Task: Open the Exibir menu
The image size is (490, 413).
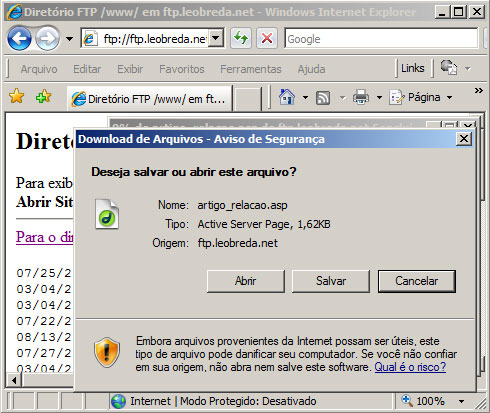Action: (130, 69)
